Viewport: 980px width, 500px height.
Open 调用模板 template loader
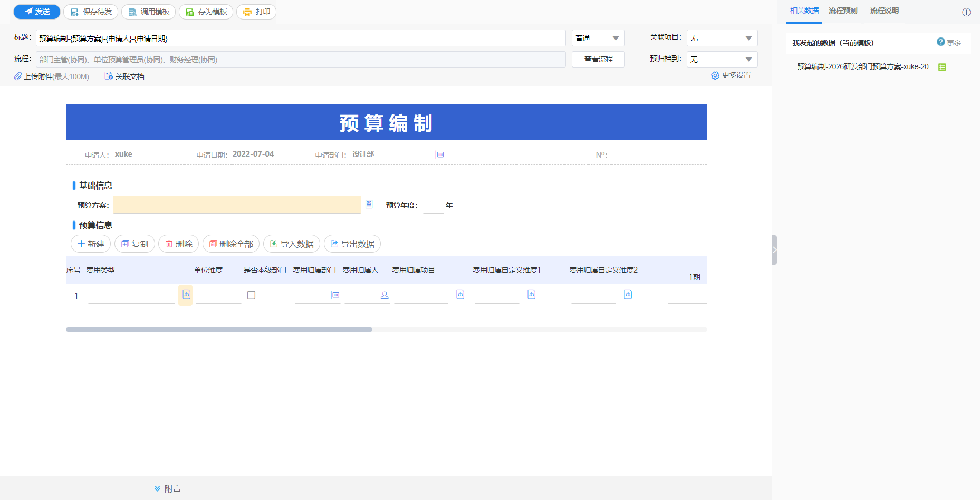pyautogui.click(x=149, y=12)
